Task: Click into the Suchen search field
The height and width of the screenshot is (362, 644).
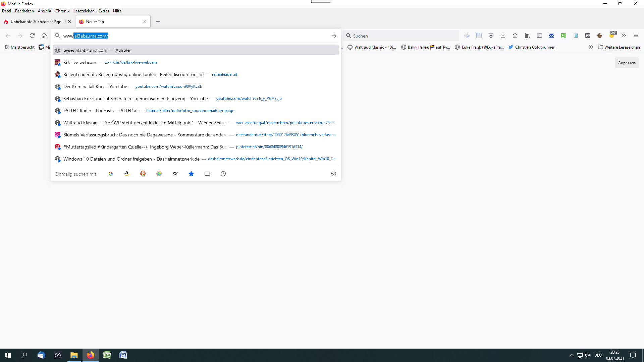Action: [x=402, y=36]
